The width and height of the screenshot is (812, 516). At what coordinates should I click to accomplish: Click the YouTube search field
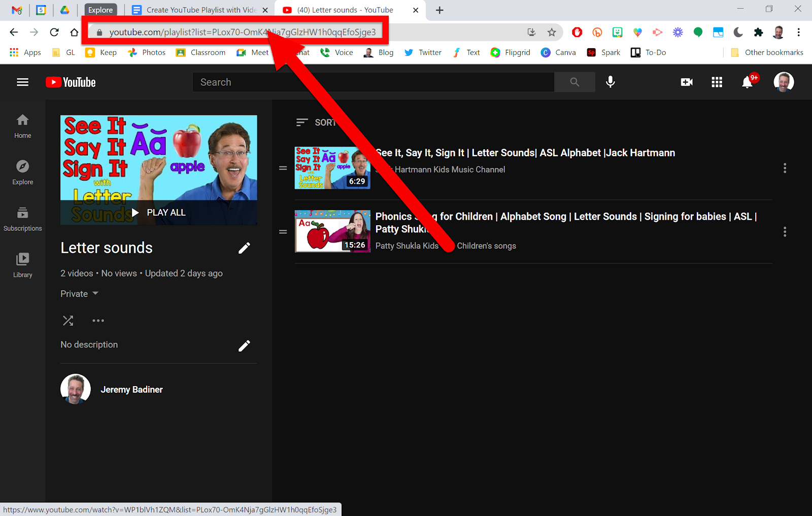(373, 82)
